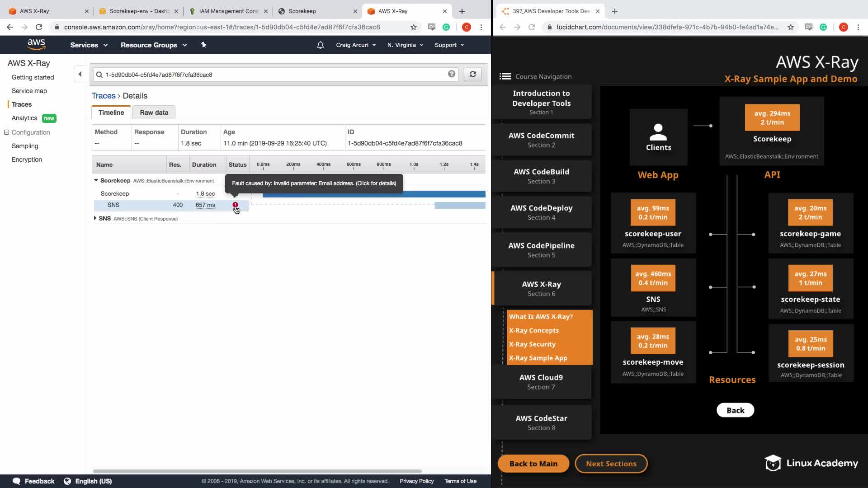Open the Course Navigation hamburger icon
This screenshot has height=488, width=868.
(x=505, y=76)
